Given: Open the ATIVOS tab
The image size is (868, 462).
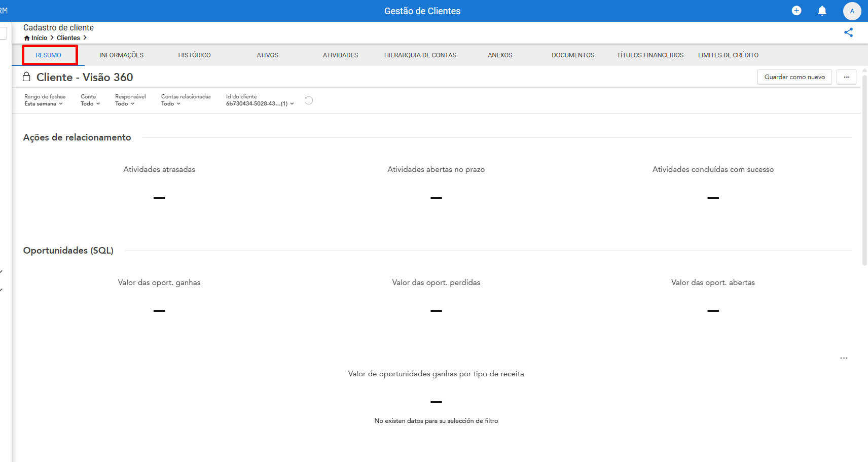Looking at the screenshot, I should pos(267,55).
